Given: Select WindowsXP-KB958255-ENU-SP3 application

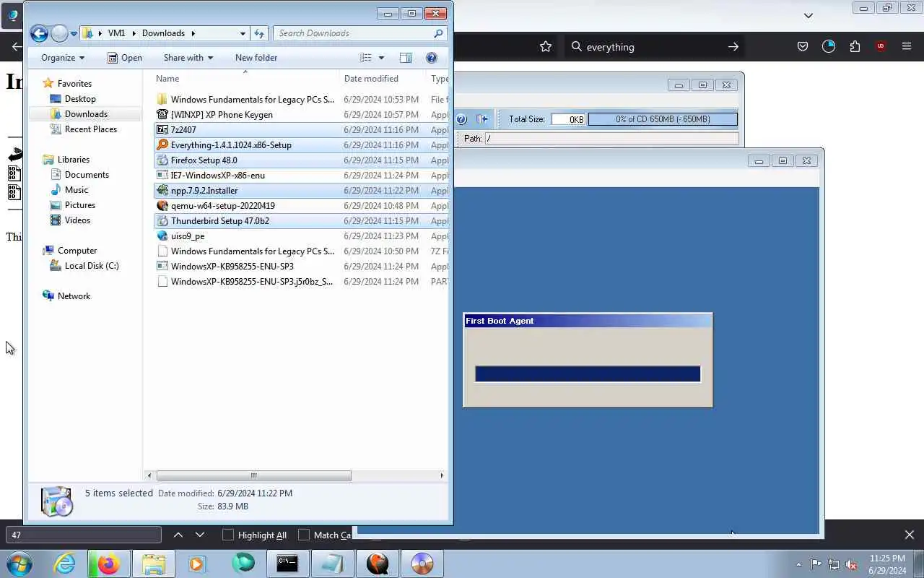Looking at the screenshot, I should [232, 267].
